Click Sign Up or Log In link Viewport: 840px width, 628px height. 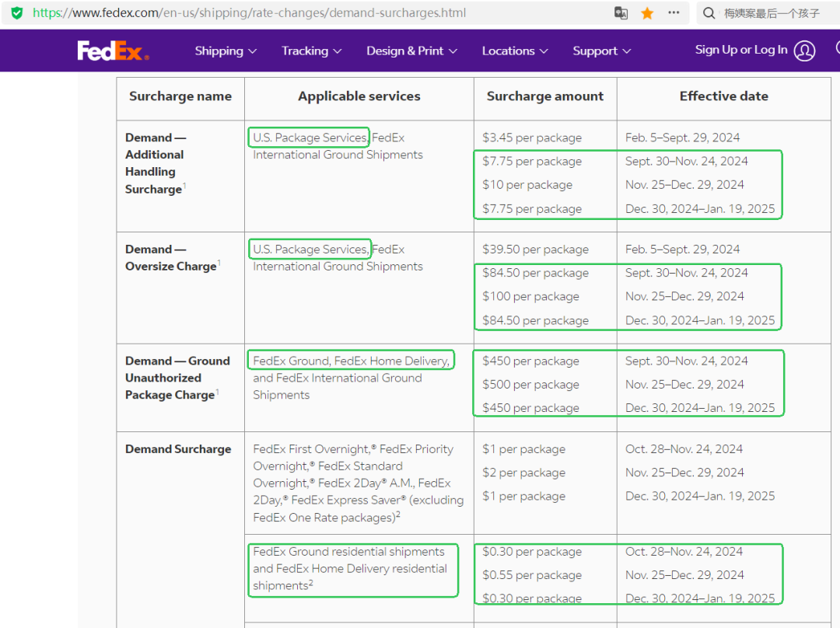click(741, 50)
